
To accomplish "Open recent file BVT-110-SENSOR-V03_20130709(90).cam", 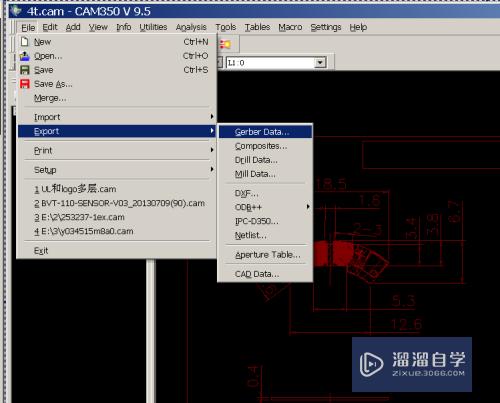I will 117,203.
